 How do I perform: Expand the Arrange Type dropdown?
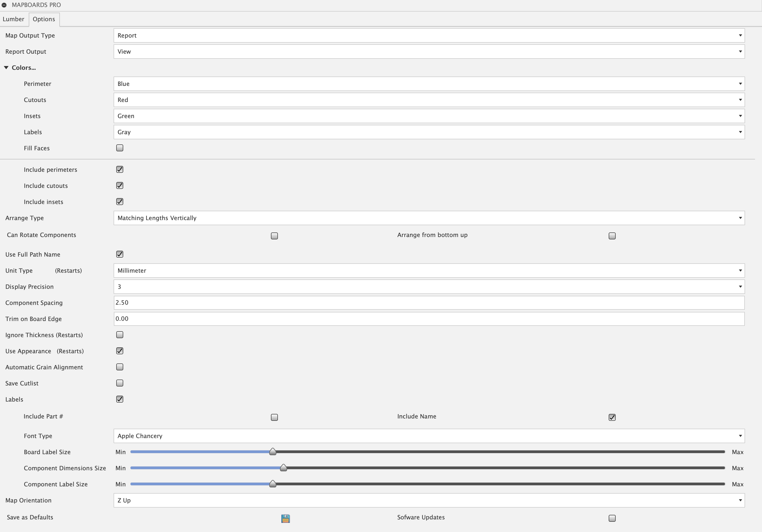coord(429,218)
